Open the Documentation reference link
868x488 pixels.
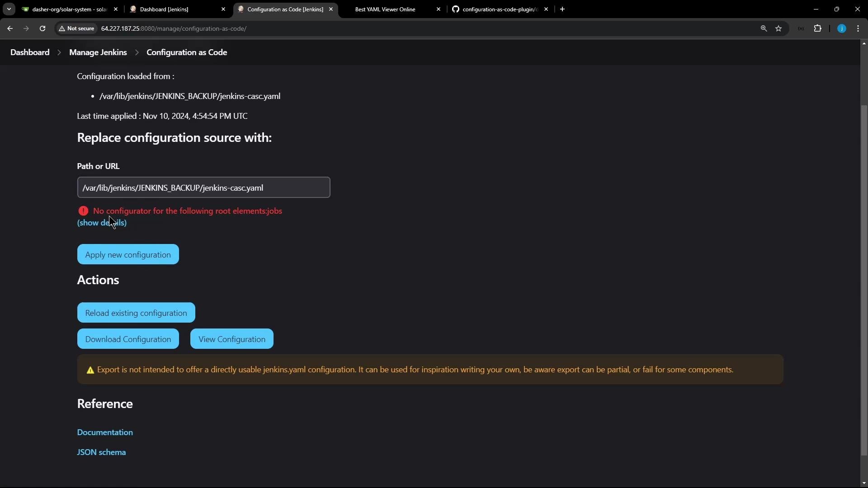(x=105, y=432)
